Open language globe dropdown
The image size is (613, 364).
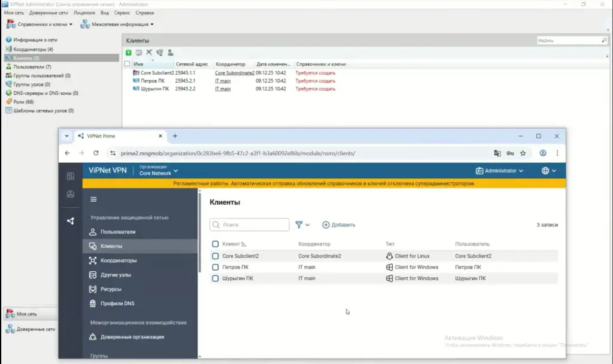[548, 171]
